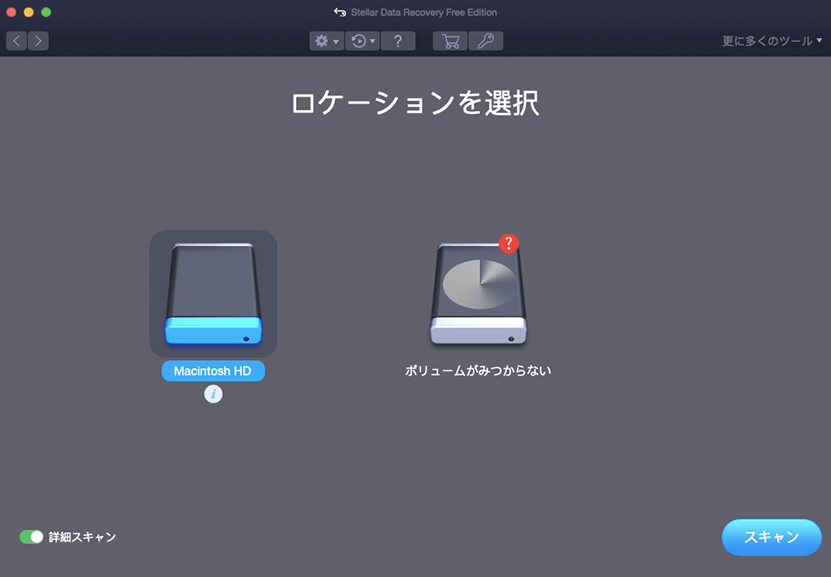Screen dimensions: 831x577
Task: Open the session restore dropdown arrow
Action: click(372, 41)
